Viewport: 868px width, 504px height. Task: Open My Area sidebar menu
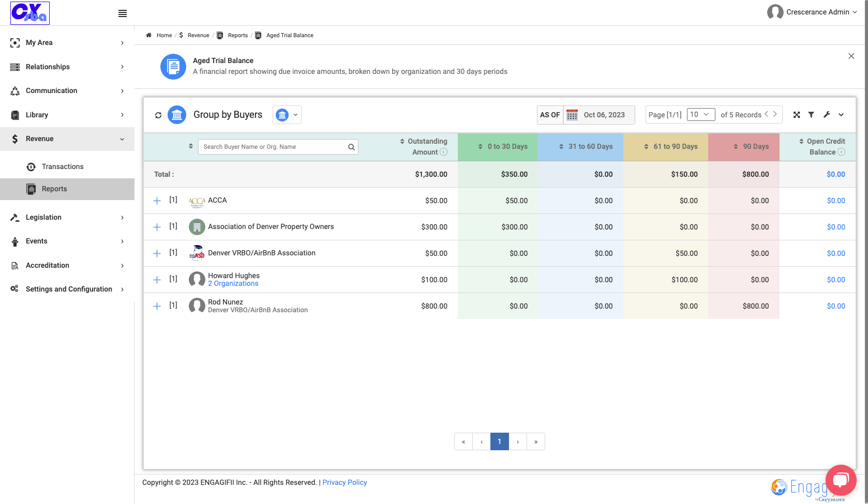tap(67, 42)
